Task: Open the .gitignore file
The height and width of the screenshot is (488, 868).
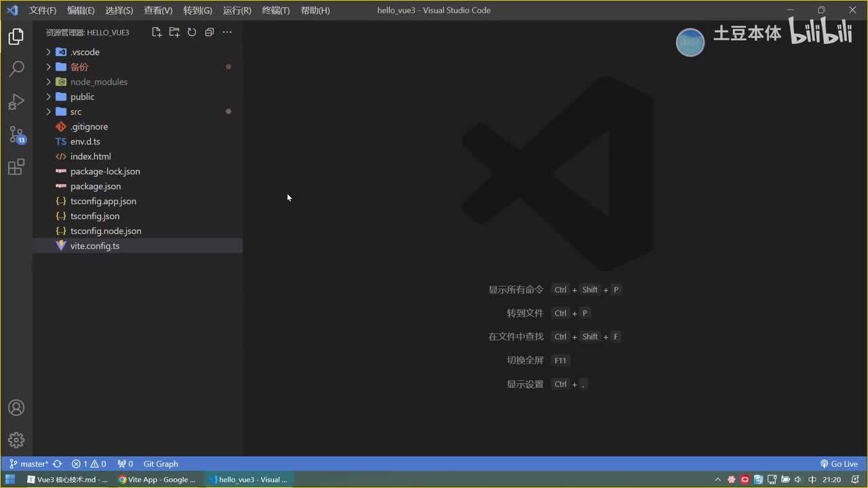Action: click(x=137, y=126)
